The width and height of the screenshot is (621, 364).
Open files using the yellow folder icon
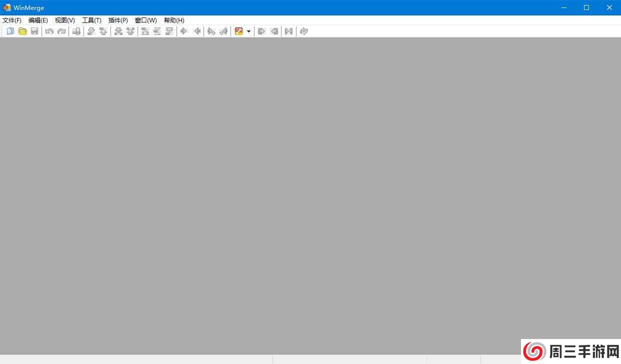(x=22, y=31)
